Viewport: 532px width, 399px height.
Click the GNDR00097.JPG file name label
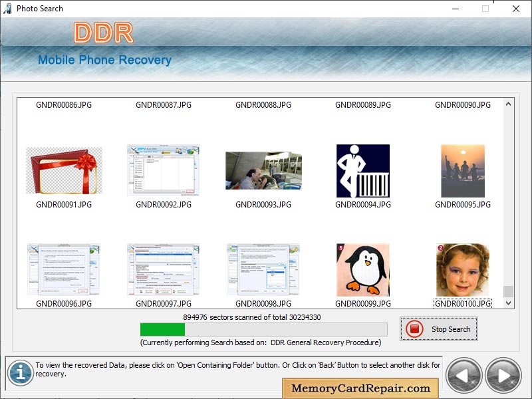coord(164,304)
